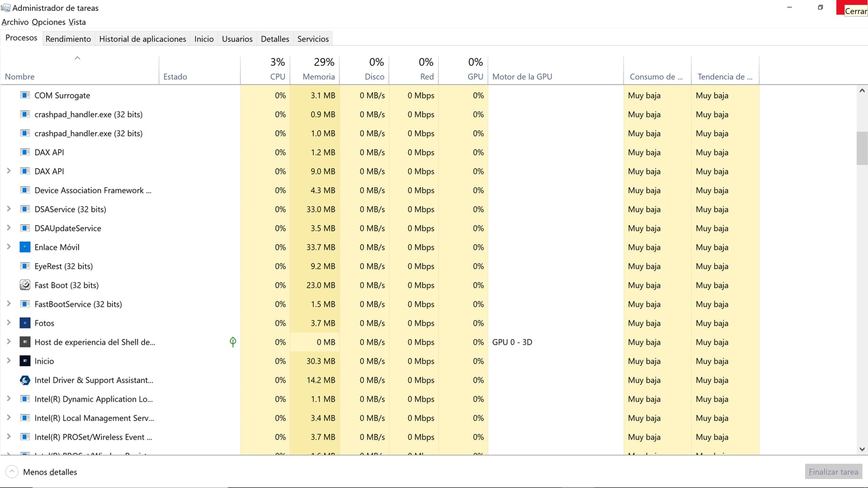
Task: Click Menos detalles link
Action: (x=50, y=472)
